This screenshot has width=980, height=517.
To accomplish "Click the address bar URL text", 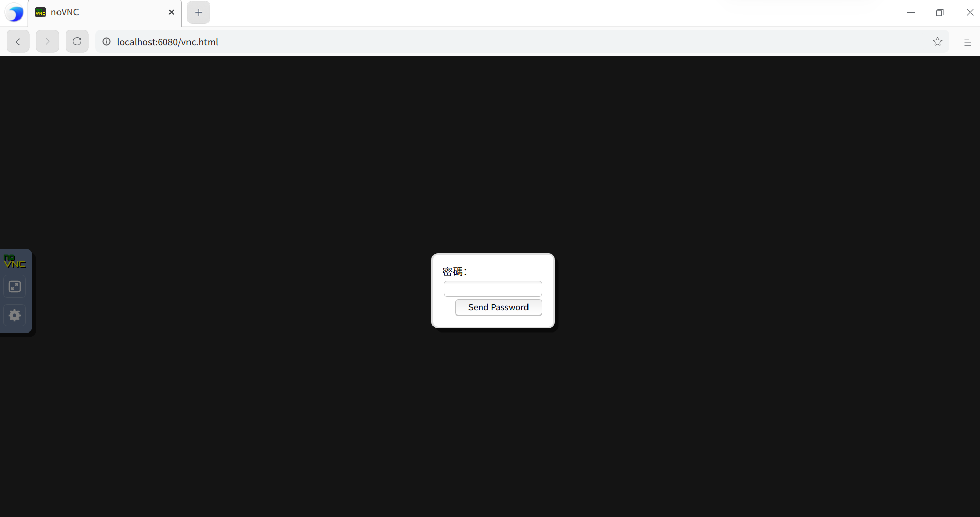I will (x=167, y=42).
